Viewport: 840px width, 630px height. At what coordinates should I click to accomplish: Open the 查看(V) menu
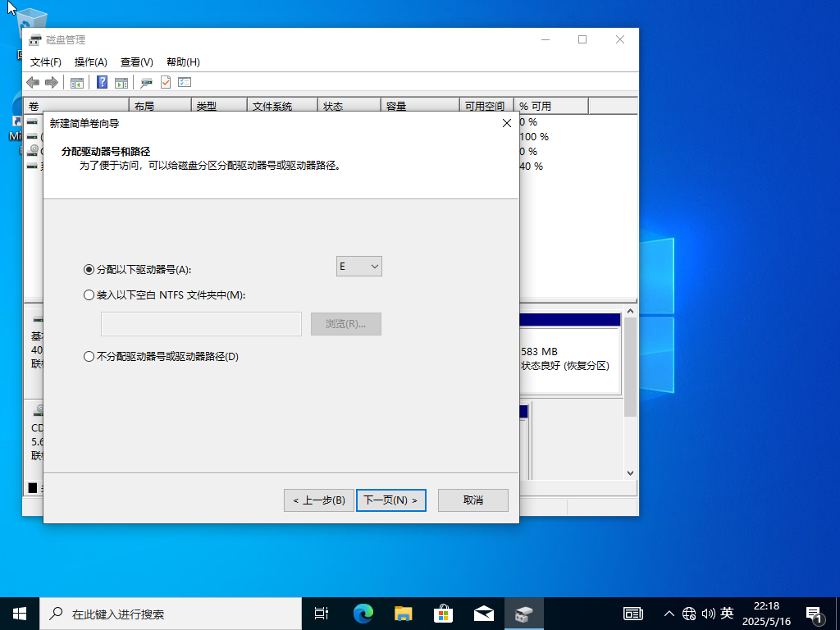pyautogui.click(x=137, y=62)
